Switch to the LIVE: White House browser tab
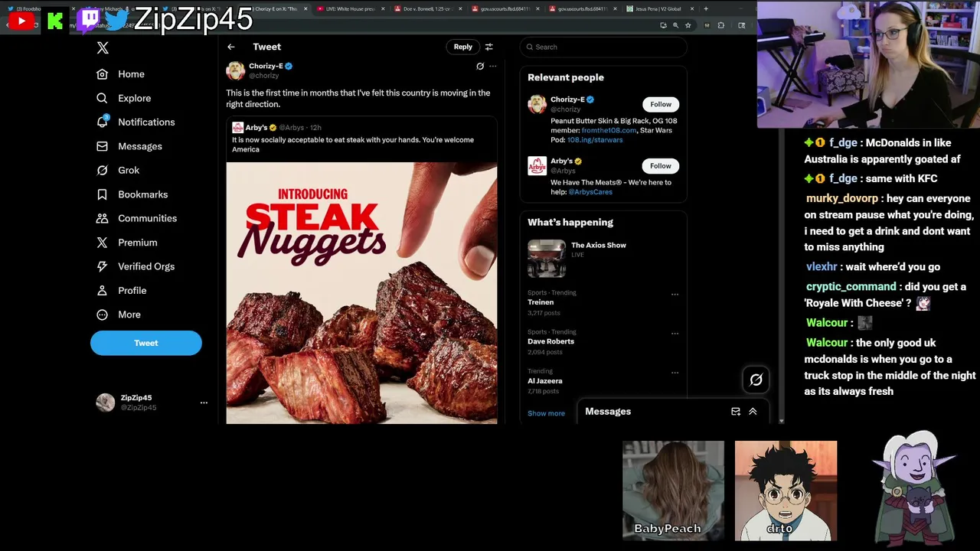This screenshot has height=551, width=980. [x=349, y=8]
